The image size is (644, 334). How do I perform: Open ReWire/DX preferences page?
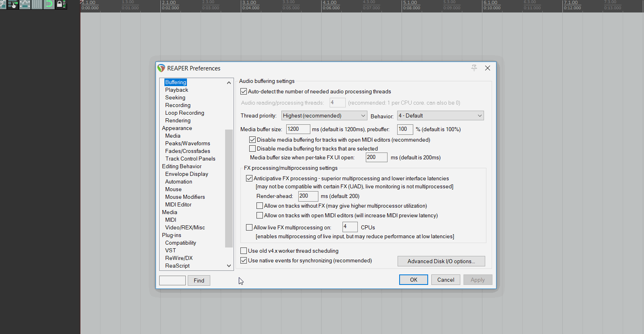pos(179,258)
